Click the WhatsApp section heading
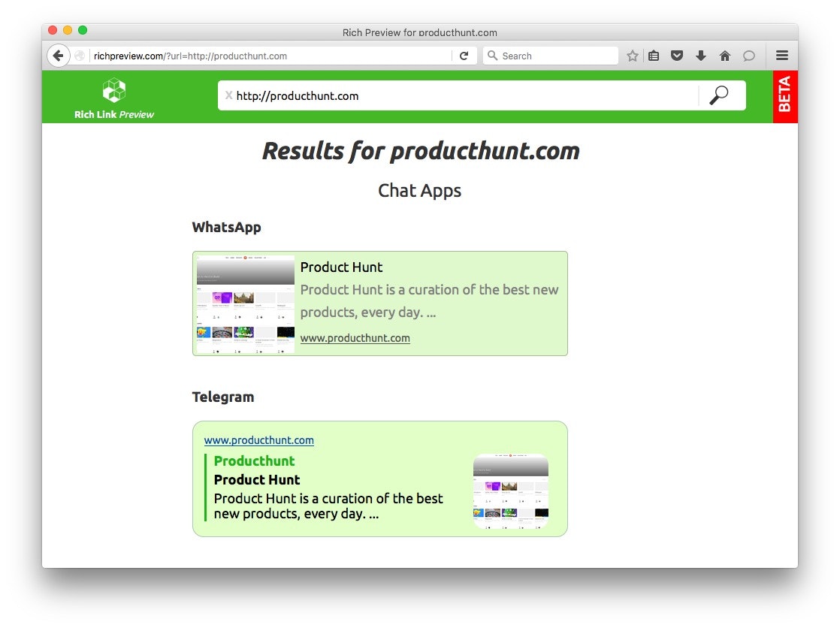Image resolution: width=840 pixels, height=628 pixels. point(227,227)
